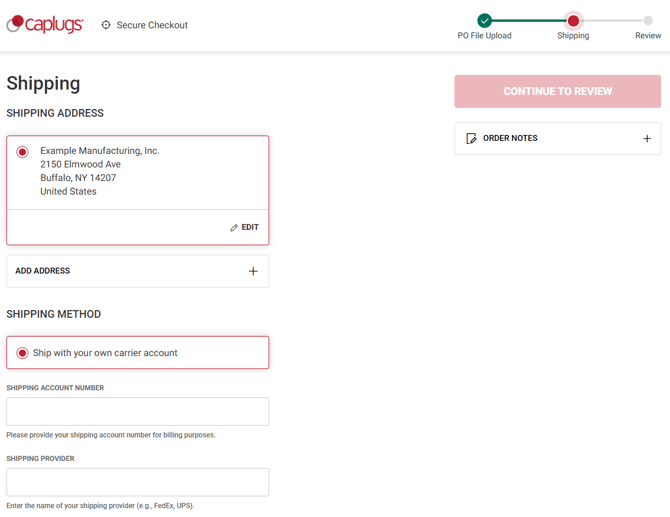The image size is (670, 517).
Task: Click the Secure Checkout text
Action: click(152, 25)
